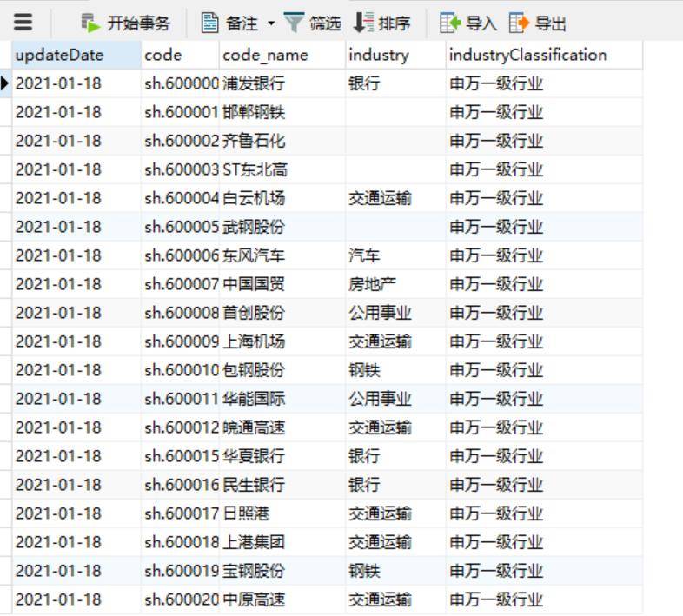Expand the 备注 dropdown arrow
683x616 pixels.
(x=271, y=23)
